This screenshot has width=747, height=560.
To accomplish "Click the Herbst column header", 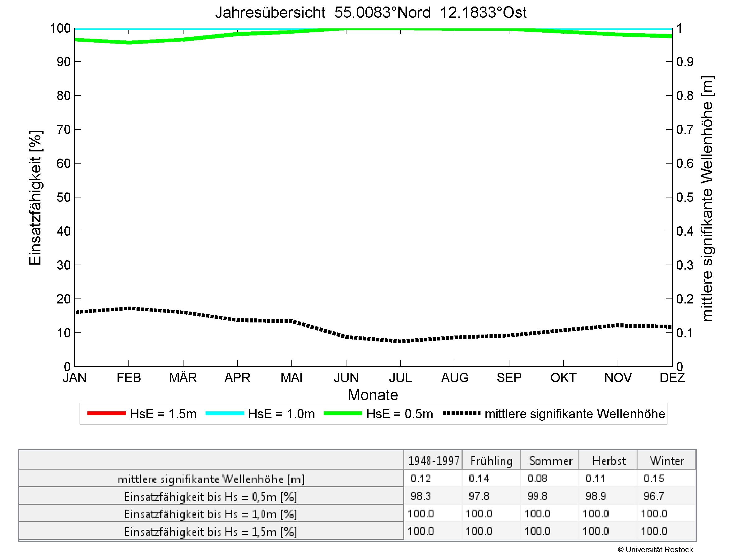I will (x=609, y=461).
